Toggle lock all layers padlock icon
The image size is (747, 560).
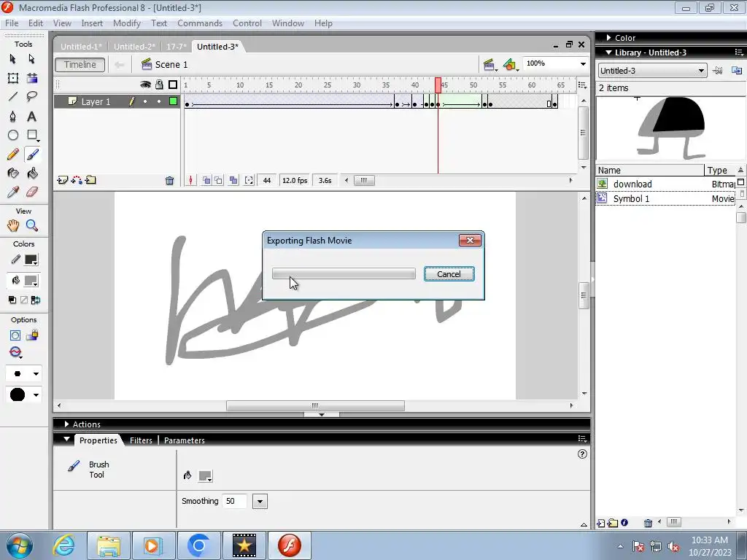click(159, 85)
